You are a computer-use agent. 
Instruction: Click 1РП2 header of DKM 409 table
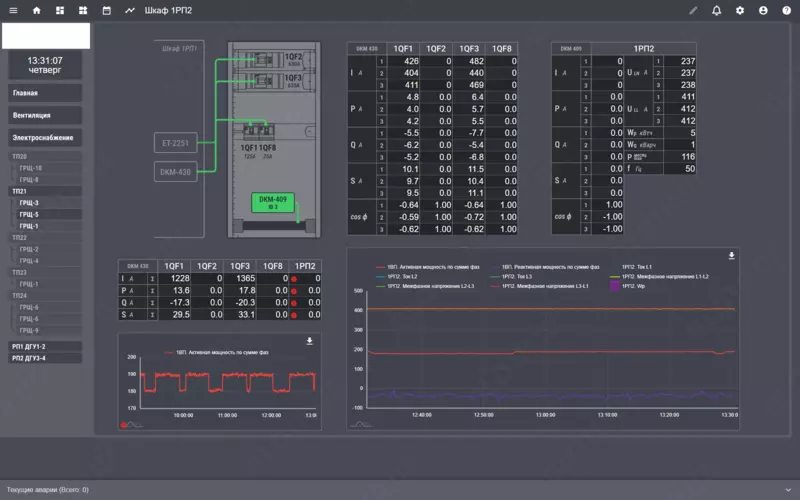[643, 48]
